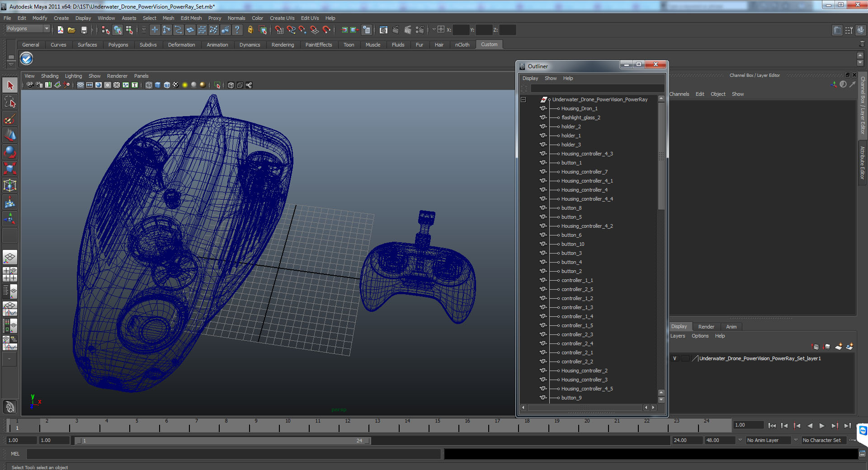Select Housing_Dron_1 in the Outliner

pos(579,108)
